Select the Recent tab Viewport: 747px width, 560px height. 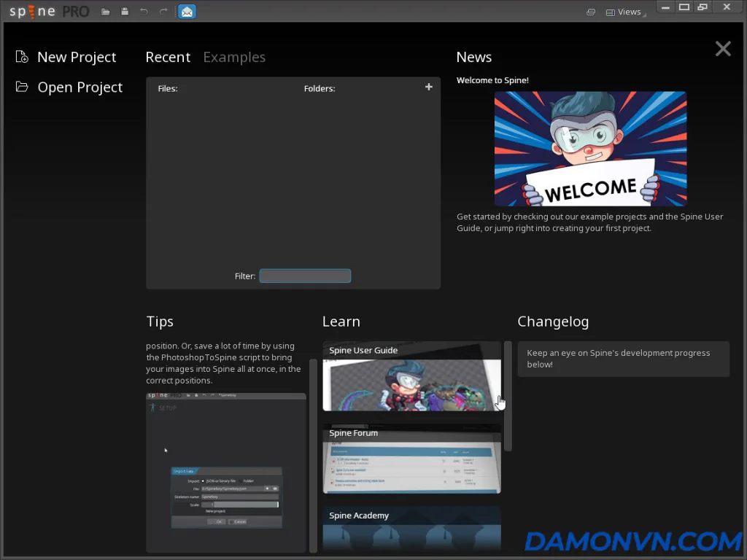(x=168, y=57)
